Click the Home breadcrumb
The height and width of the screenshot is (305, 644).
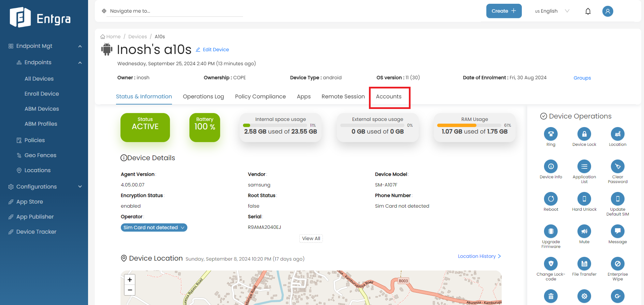(x=111, y=37)
